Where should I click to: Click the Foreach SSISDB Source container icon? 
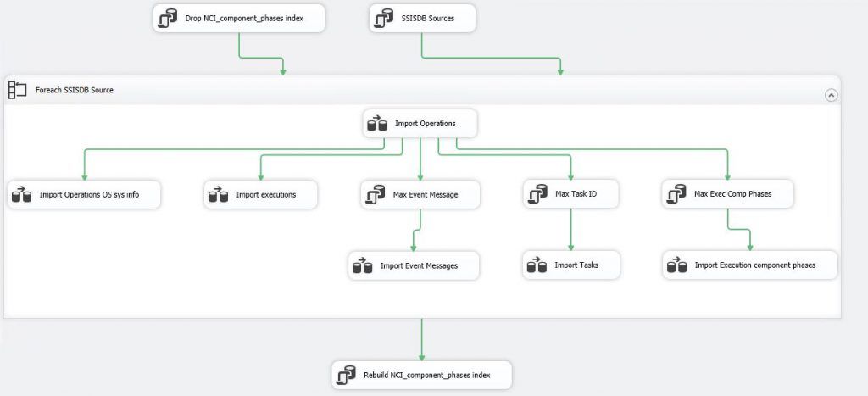point(18,90)
